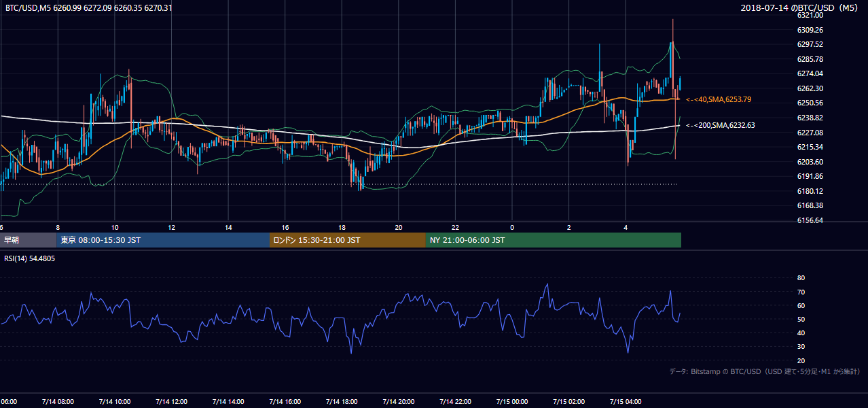This screenshot has width=868, height=408.
Task: Click the 7/15 00:00 time label
Action: pos(511,401)
